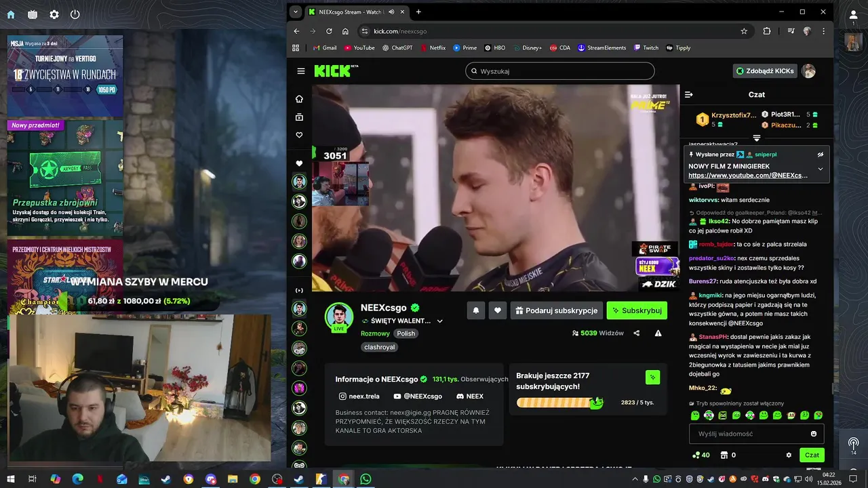Screen dimensions: 868x488
Task: Open Chrome media control icon
Action: tap(791, 31)
